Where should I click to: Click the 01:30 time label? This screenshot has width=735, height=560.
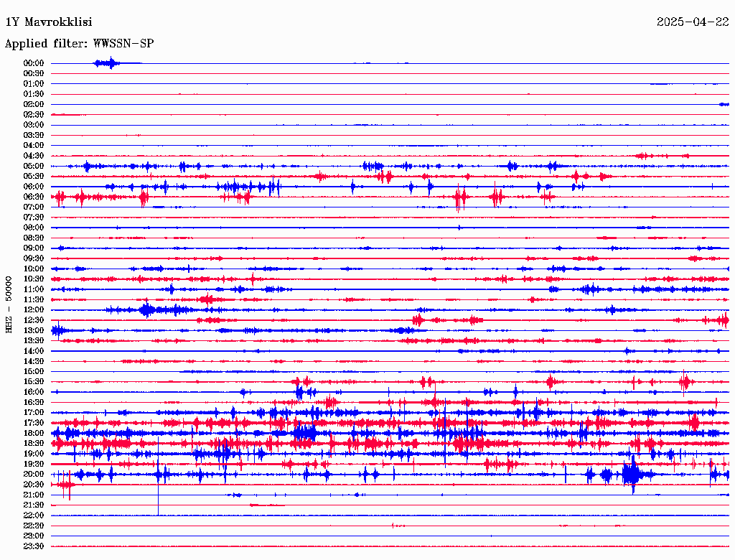point(34,94)
